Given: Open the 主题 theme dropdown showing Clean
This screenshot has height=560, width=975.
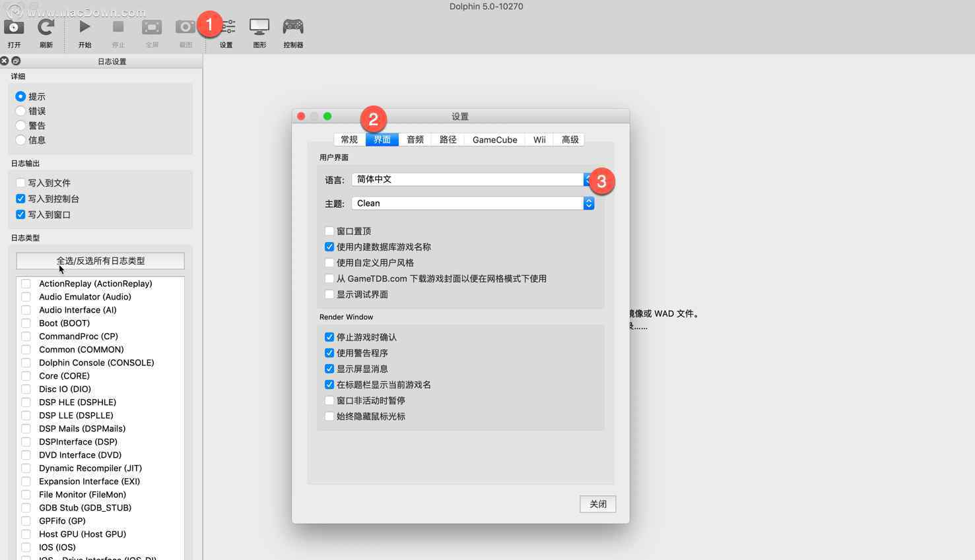Looking at the screenshot, I should click(x=473, y=203).
